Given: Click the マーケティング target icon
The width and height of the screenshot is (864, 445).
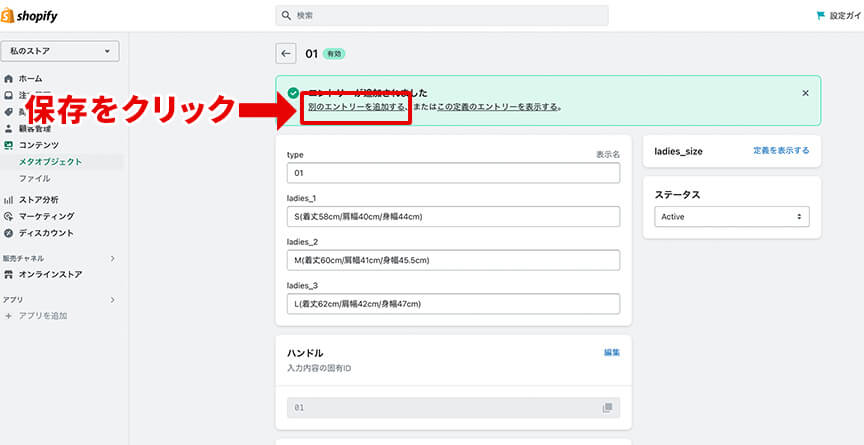Looking at the screenshot, I should 8,216.
